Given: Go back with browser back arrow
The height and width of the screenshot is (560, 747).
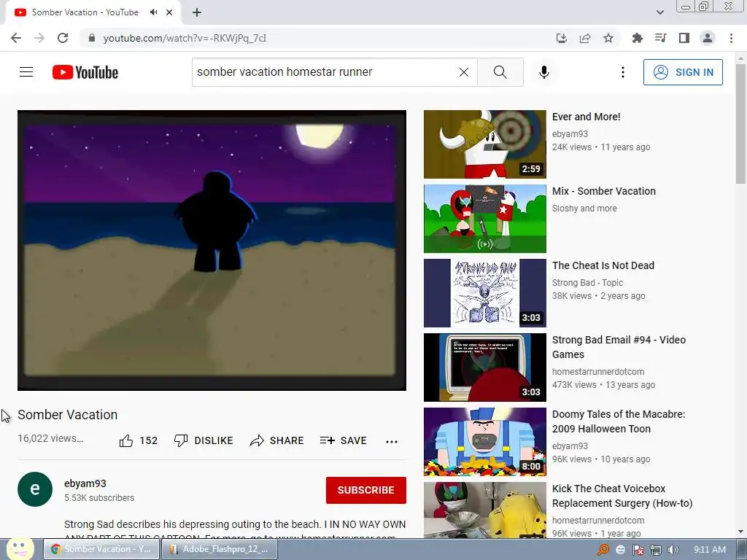Looking at the screenshot, I should point(16,38).
